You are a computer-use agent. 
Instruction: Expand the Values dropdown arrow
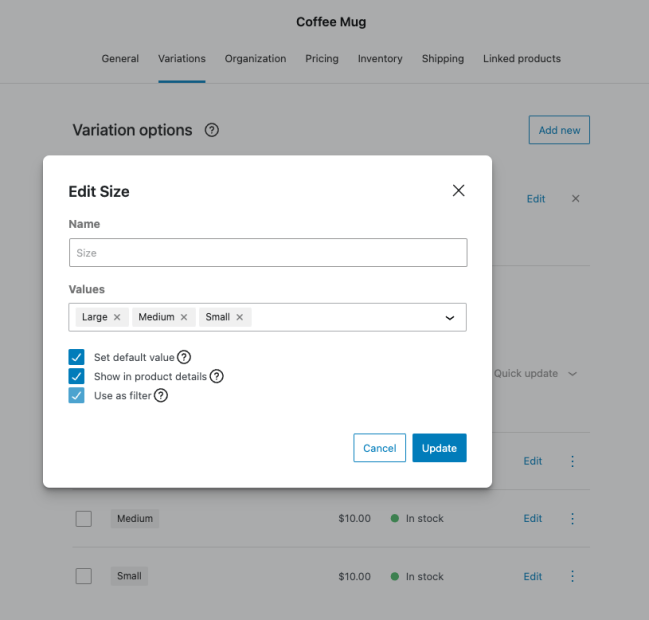pos(449,318)
